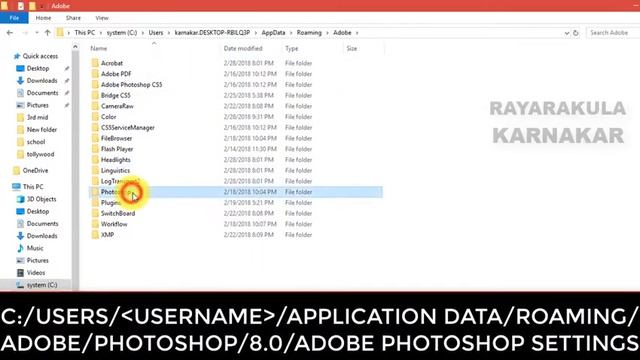
Task: Click the Photoshop folder row's File folder type
Action: (298, 192)
